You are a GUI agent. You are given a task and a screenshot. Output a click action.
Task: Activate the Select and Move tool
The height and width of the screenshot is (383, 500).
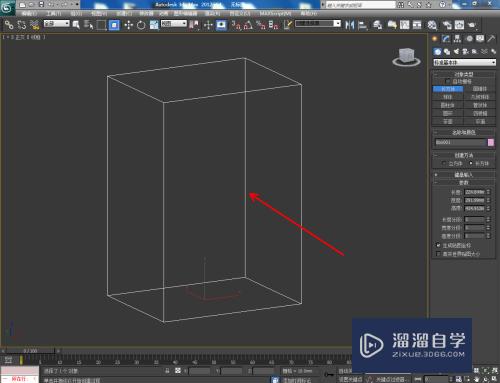point(128,25)
